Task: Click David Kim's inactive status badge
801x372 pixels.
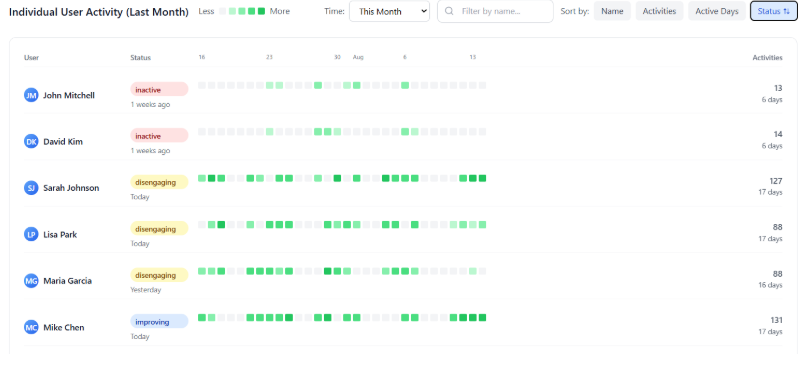Action: (x=159, y=136)
